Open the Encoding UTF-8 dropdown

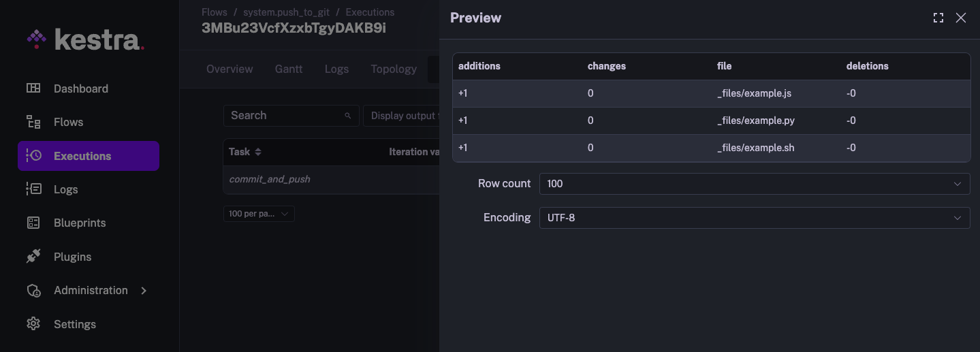754,218
